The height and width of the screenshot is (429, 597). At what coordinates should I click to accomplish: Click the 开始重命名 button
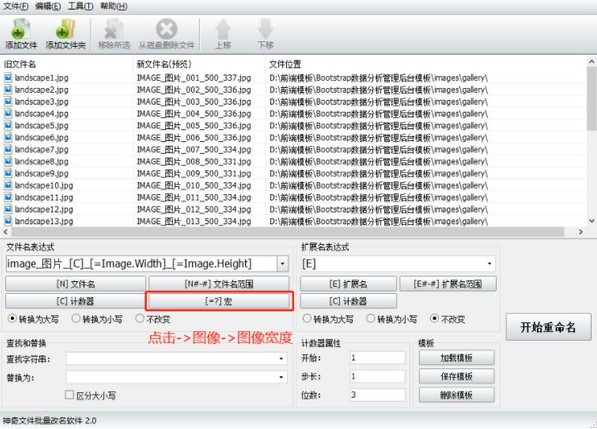(x=548, y=327)
